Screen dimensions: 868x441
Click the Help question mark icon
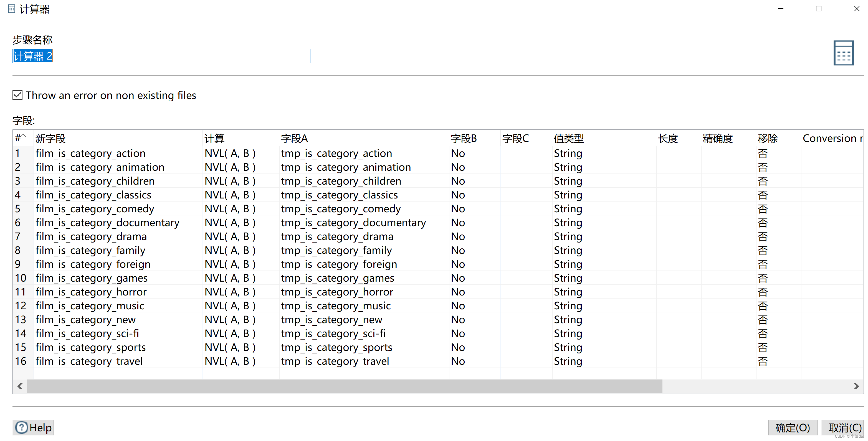22,427
